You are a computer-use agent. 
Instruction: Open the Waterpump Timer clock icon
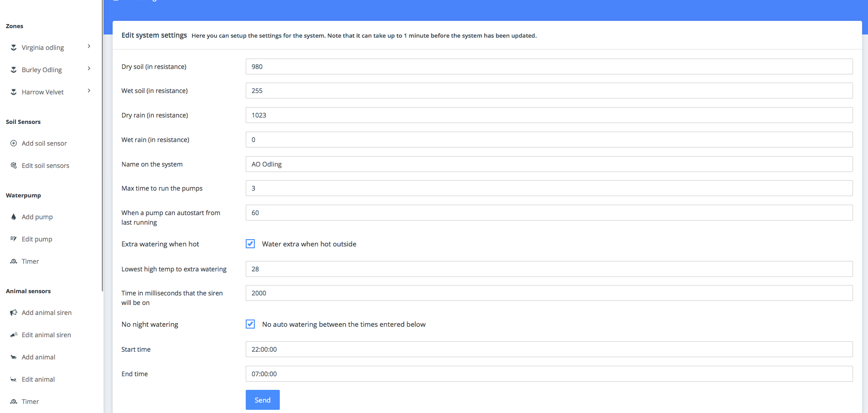14,261
